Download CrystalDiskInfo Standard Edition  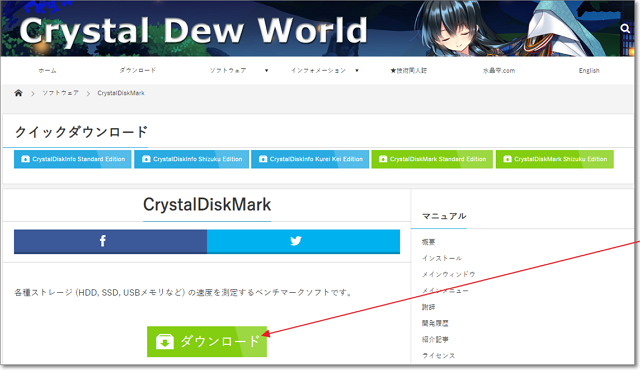coord(73,159)
